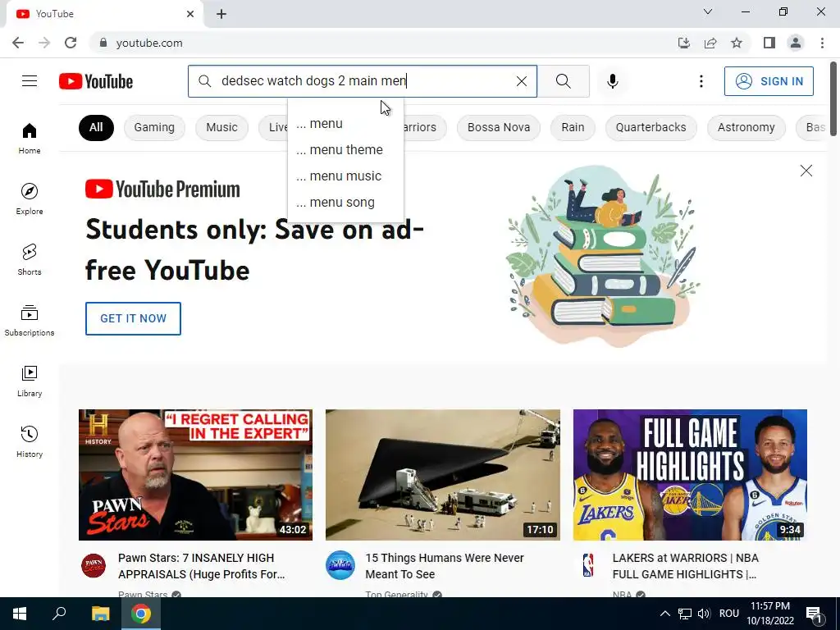Open Chrome side panel icon
The image size is (840, 630).
(769, 43)
